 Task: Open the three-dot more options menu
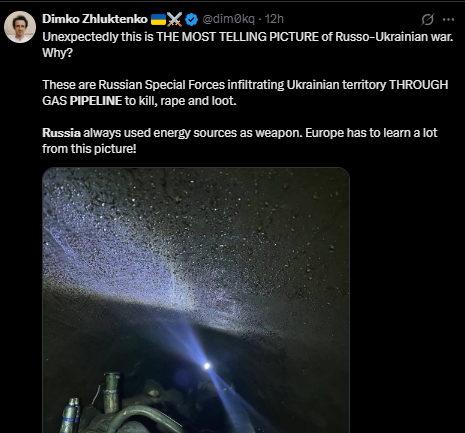point(448,19)
